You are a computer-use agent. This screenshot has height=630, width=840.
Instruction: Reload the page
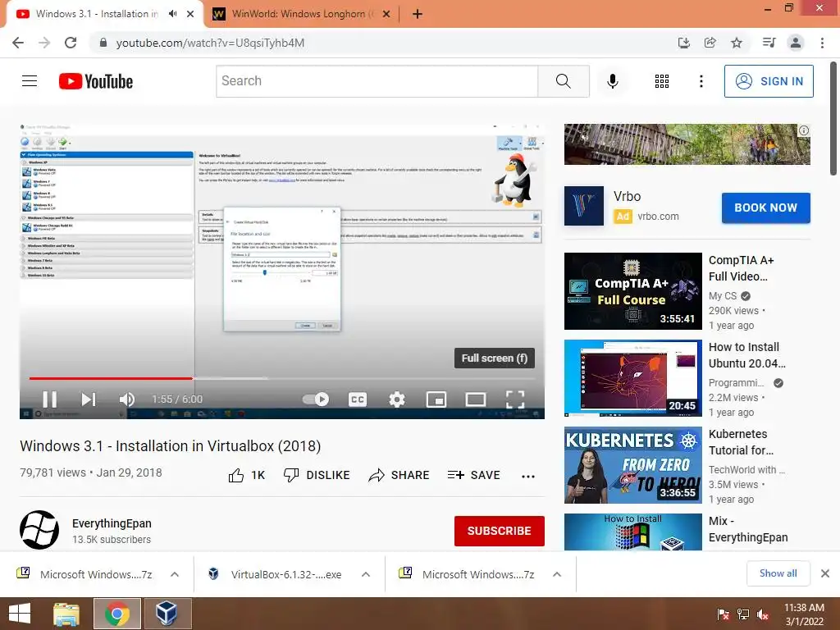click(x=71, y=43)
